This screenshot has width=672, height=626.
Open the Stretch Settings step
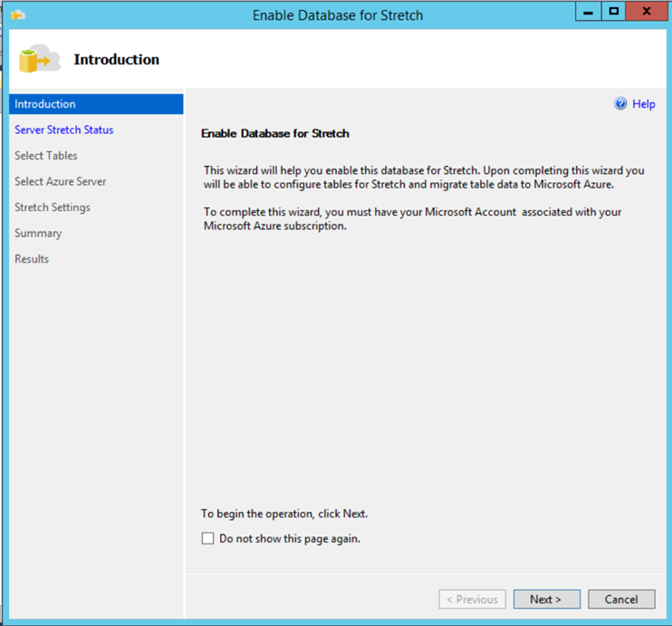pos(53,207)
